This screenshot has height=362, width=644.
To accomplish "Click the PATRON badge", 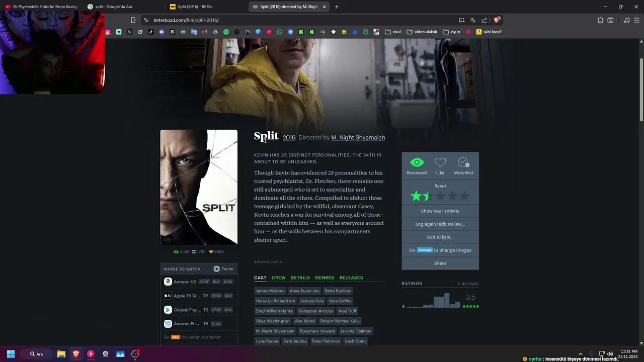I will [425, 250].
